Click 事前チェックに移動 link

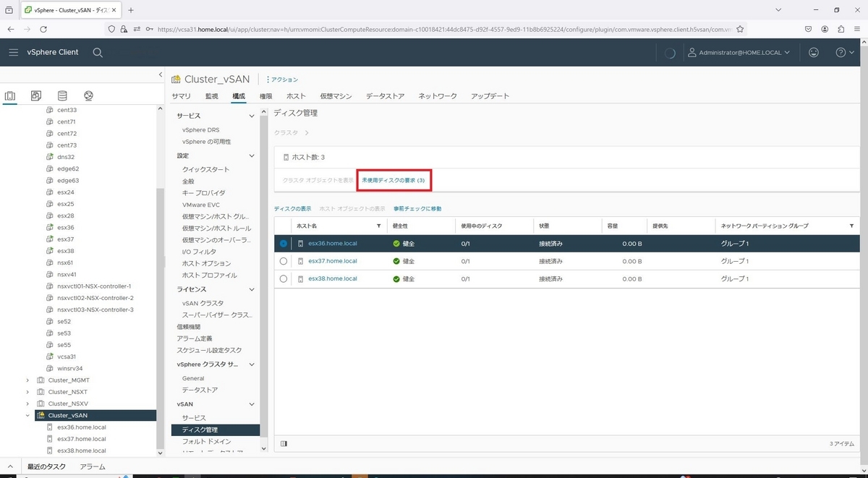point(417,209)
